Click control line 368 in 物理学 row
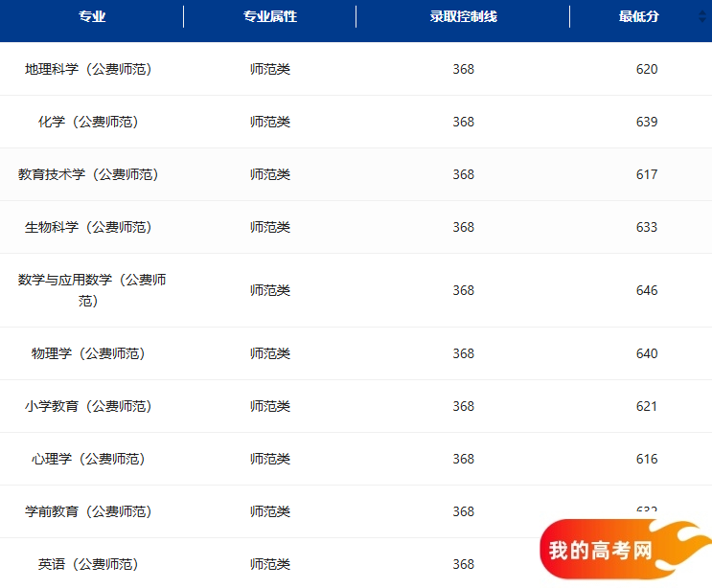 pyautogui.click(x=463, y=353)
